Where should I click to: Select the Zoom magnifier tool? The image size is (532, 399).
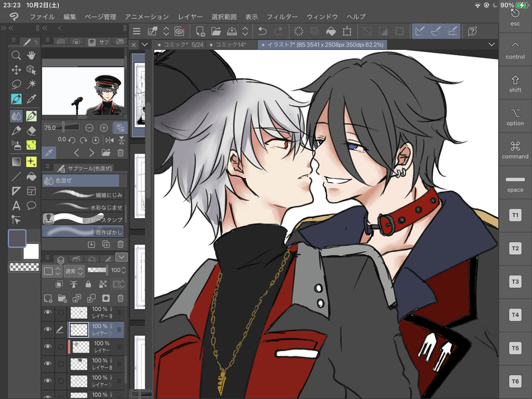(x=16, y=55)
